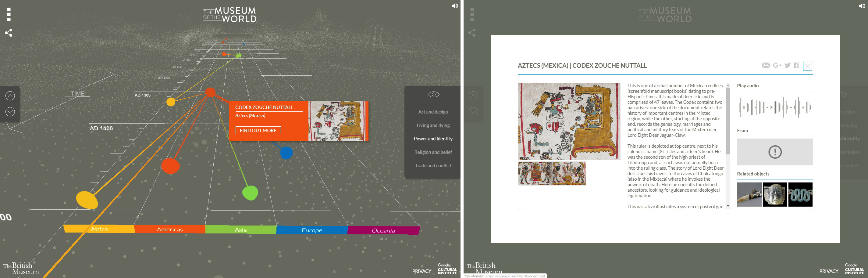Select the Americas continent bar
868x278 pixels.
coord(170,229)
